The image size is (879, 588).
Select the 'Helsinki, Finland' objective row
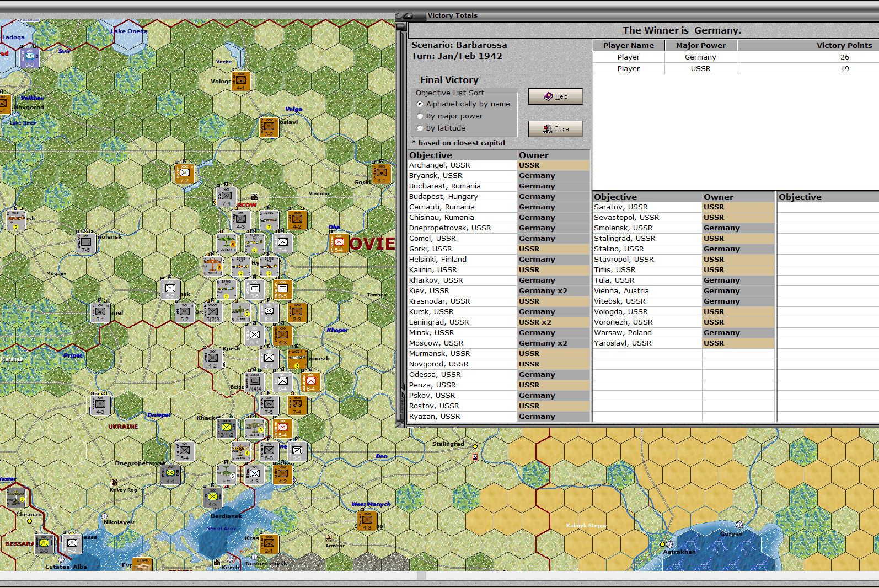[499, 260]
